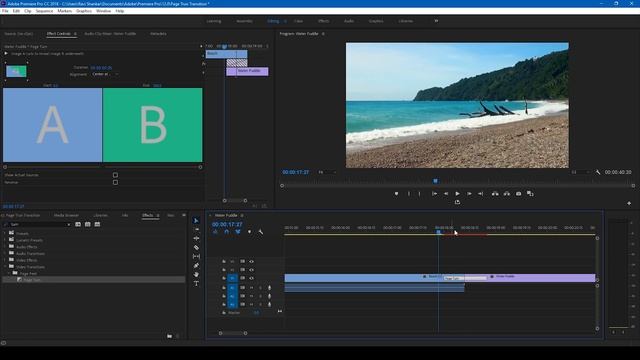This screenshot has height=360, width=640.
Task: Mark In point in Program monitor
Action: coord(409,194)
